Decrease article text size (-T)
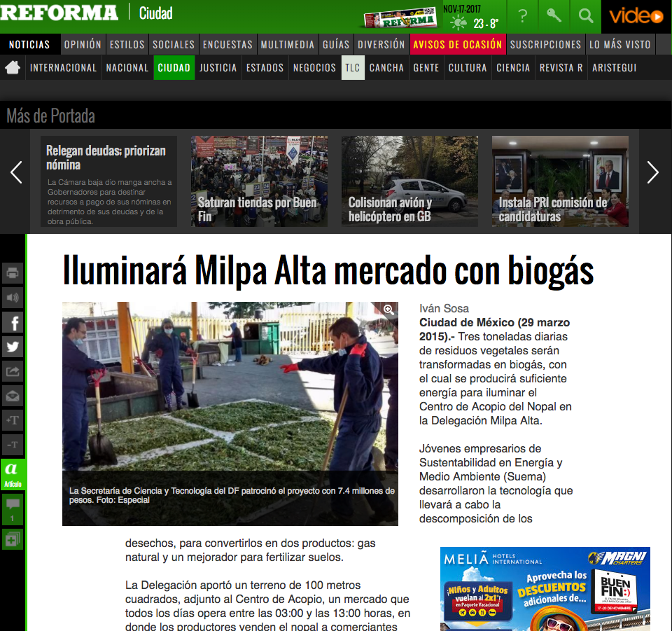This screenshot has height=631, width=672. click(13, 445)
